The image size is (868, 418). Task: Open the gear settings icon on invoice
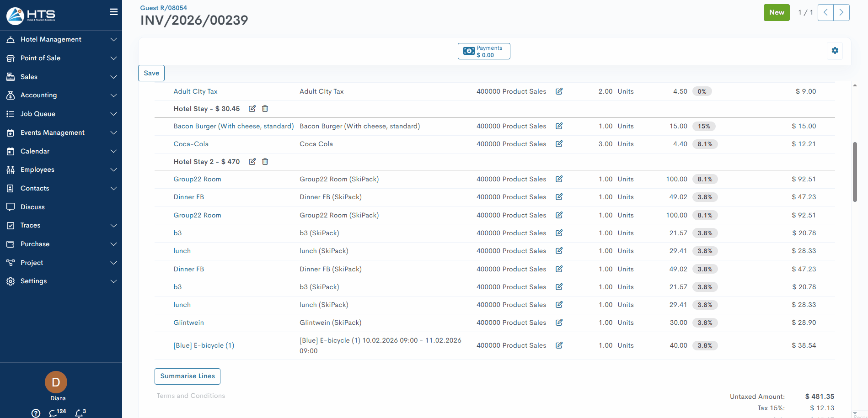[x=835, y=51]
